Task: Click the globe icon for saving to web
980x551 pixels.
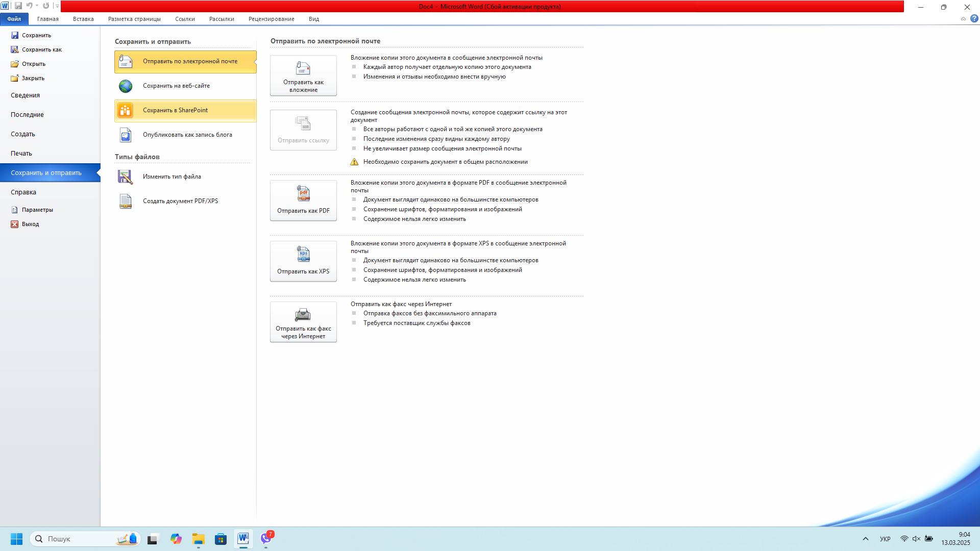Action: click(126, 86)
